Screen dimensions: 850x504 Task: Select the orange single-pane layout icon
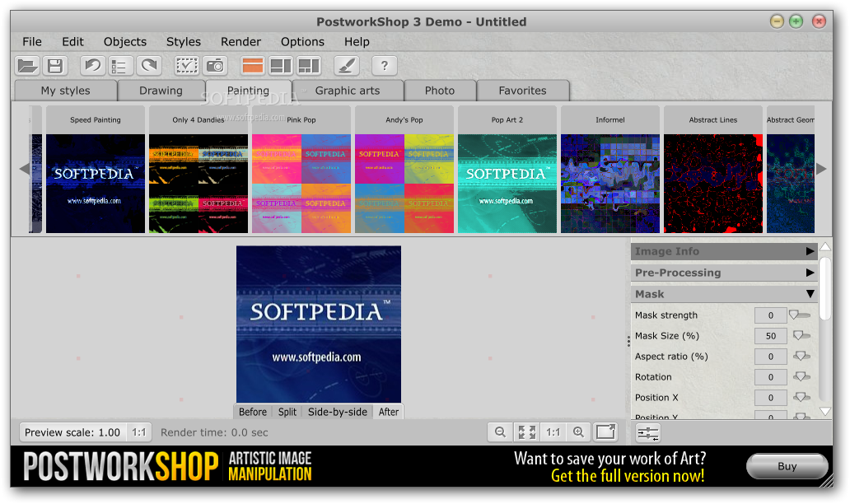253,66
